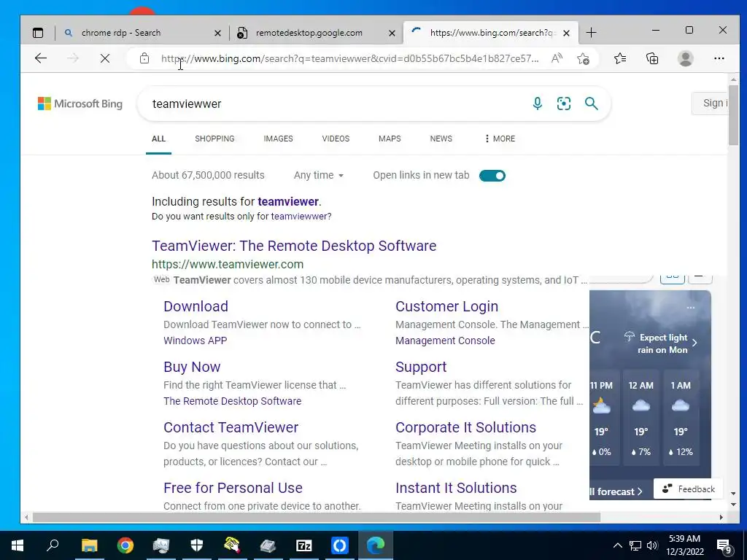The height and width of the screenshot is (560, 747).
Task: Toggle Open links in new tab switch
Action: [x=492, y=176]
